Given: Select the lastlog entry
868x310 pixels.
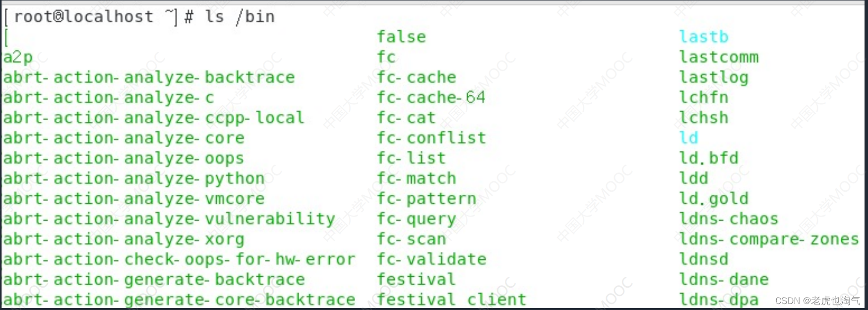Looking at the screenshot, I should click(713, 77).
